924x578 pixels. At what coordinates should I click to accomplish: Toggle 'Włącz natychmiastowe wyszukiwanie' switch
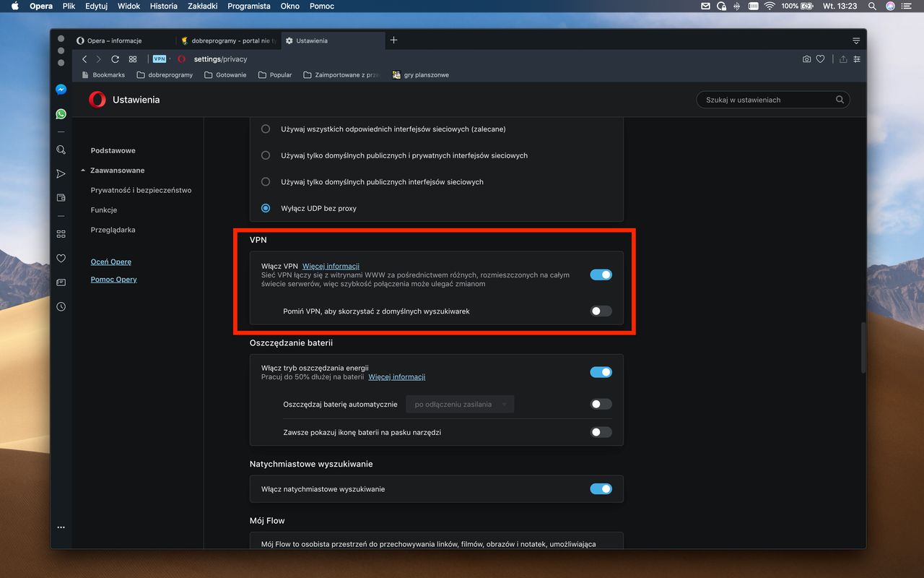tap(601, 489)
